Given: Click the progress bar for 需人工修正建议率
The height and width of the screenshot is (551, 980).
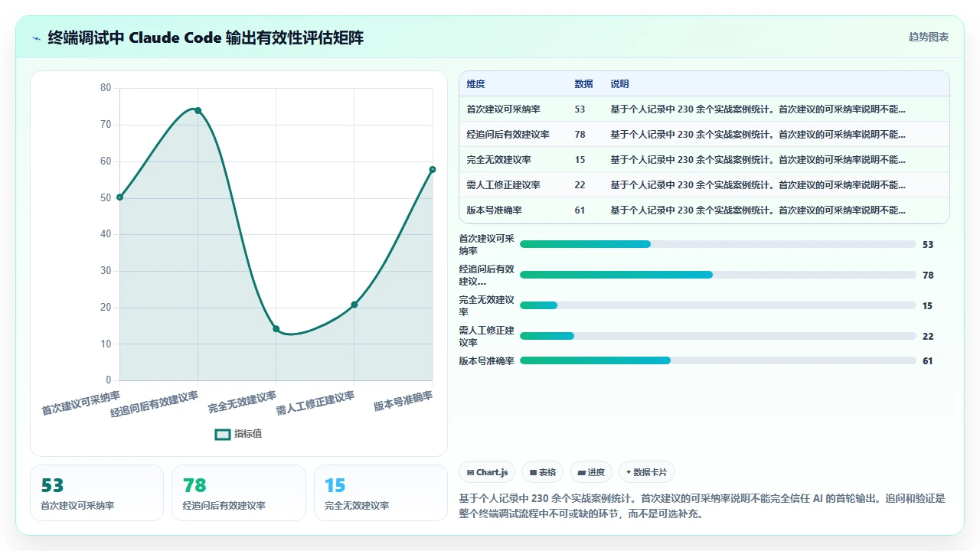Looking at the screenshot, I should [718, 336].
